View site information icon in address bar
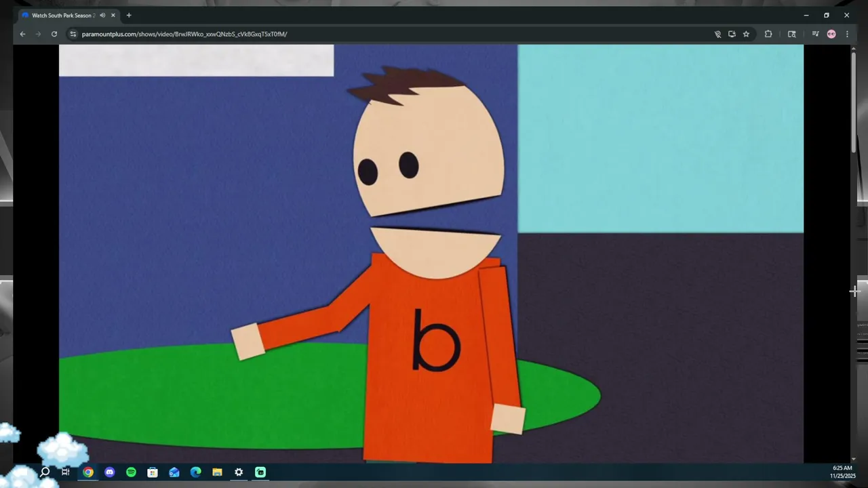868x488 pixels. pos(73,34)
